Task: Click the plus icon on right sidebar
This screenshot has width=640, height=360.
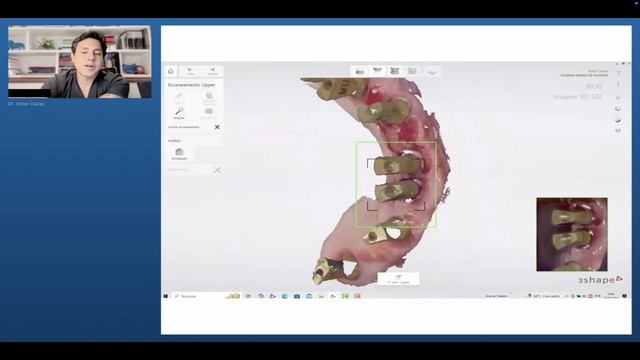Action: point(618,97)
